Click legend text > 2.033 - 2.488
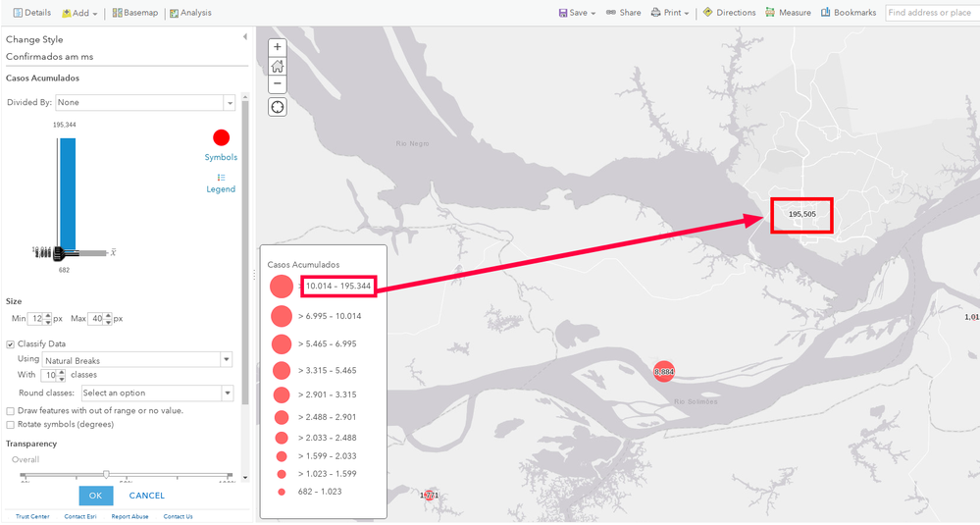The width and height of the screenshot is (980, 525). pyautogui.click(x=327, y=438)
